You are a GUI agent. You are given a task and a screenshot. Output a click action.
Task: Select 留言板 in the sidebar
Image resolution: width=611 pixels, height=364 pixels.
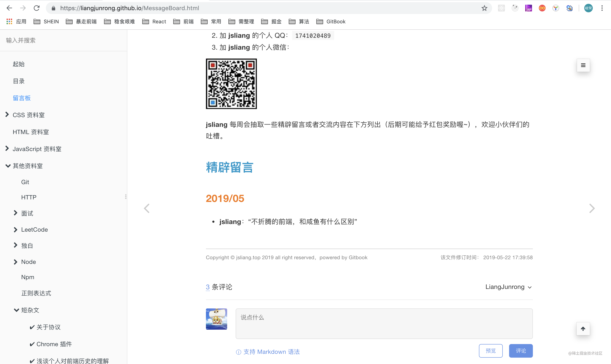[x=22, y=98]
